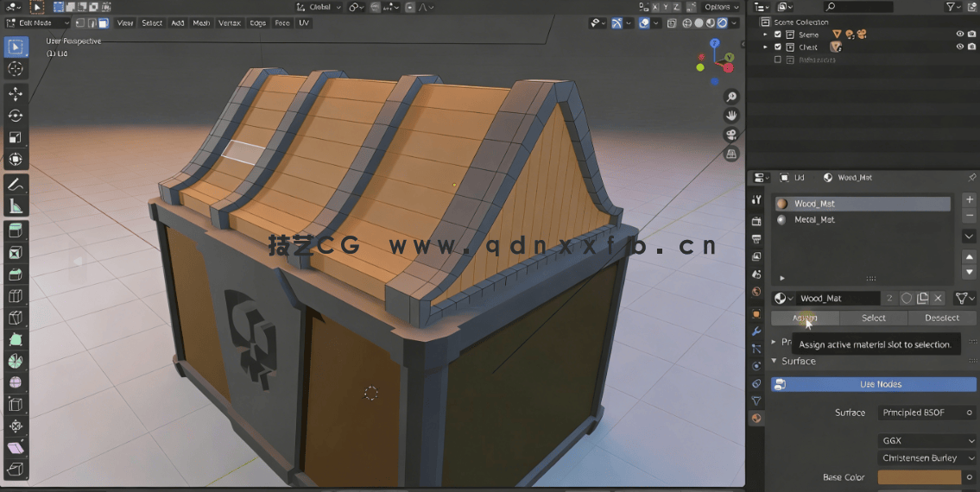Open the Material properties tab
Screen dimensions: 980x492
756,419
